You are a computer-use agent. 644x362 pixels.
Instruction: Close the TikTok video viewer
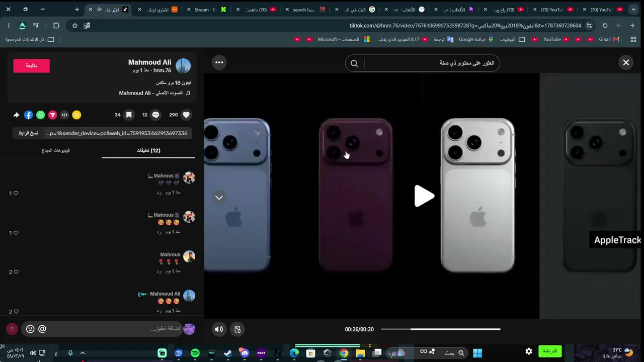(626, 62)
